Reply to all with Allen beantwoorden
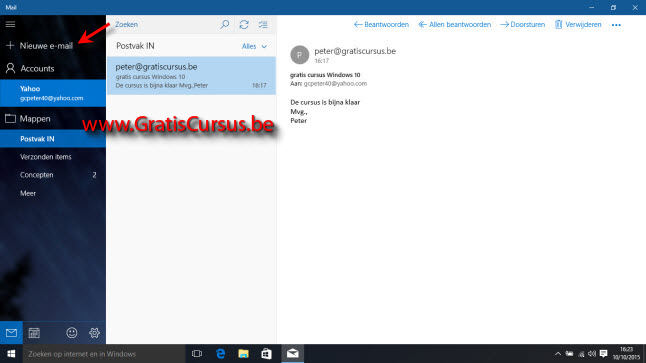The width and height of the screenshot is (646, 363). click(455, 25)
